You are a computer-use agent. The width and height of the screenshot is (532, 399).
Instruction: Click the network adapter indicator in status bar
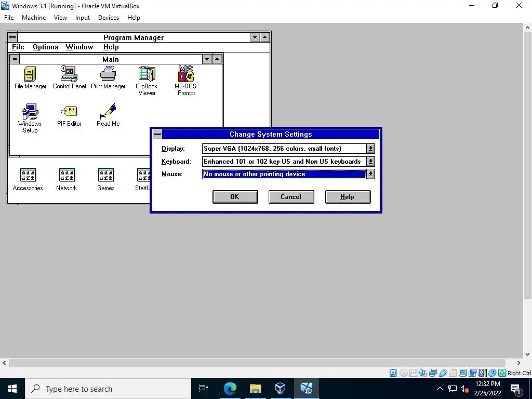tap(433, 373)
